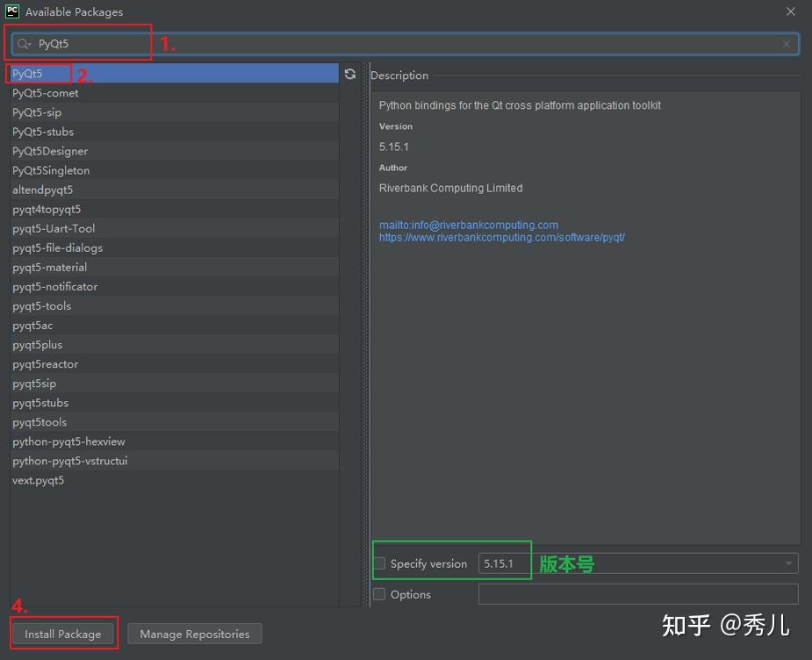Click the info@riverbankcomputing.com mail link
The width and height of the screenshot is (812, 660).
[x=468, y=225]
